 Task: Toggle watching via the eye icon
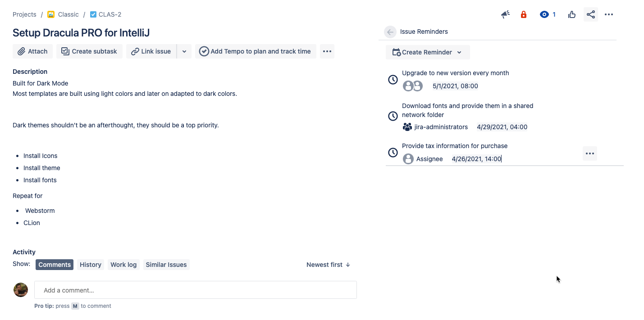pos(544,14)
